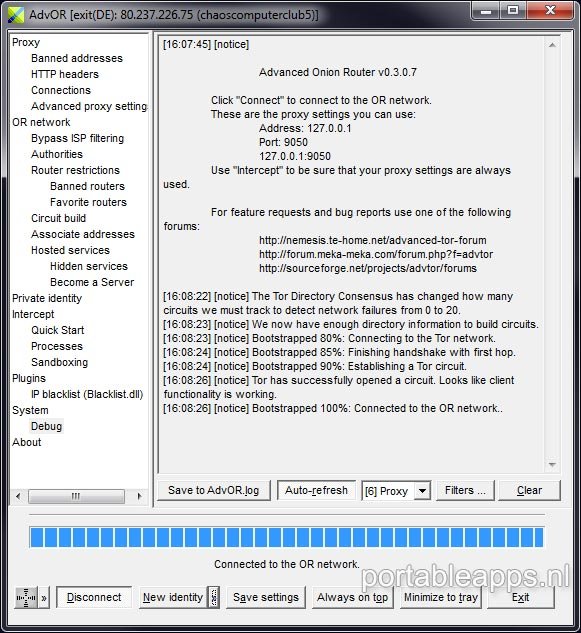
Task: Open Become a Server page
Action: (x=92, y=282)
